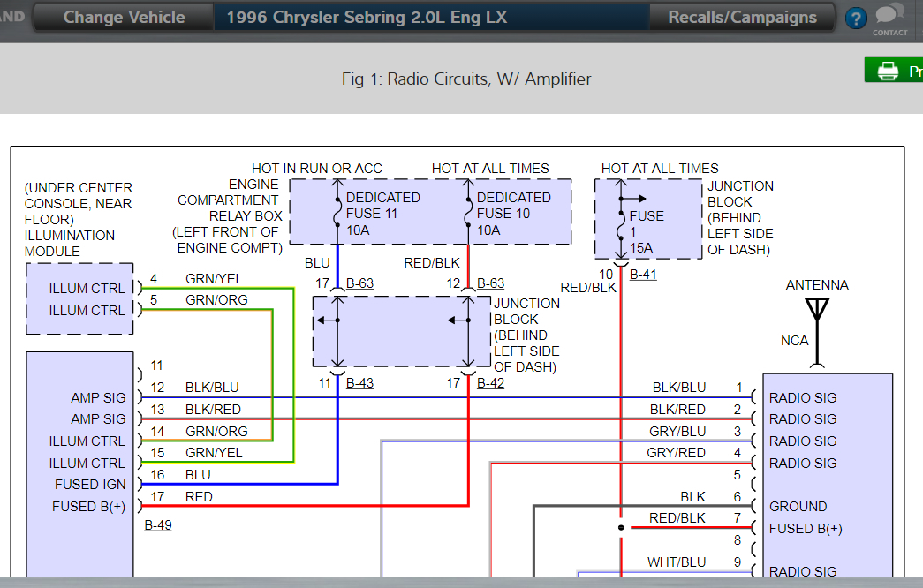Open connector link B-43

pyautogui.click(x=359, y=383)
